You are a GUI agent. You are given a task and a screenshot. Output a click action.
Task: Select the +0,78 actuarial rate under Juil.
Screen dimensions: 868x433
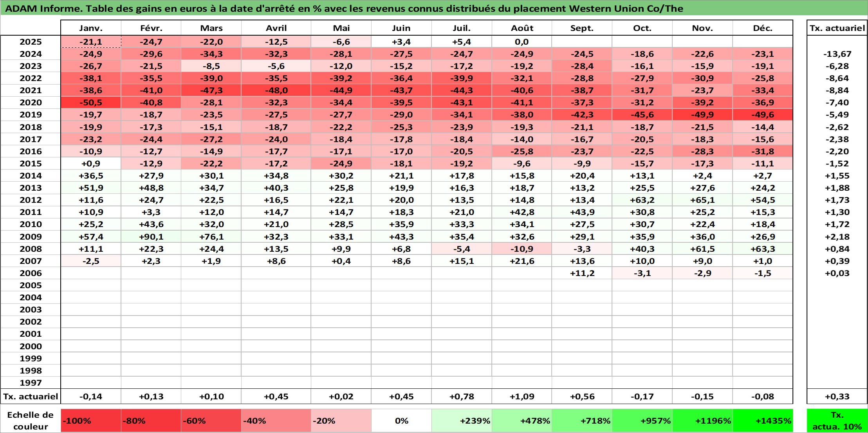click(x=462, y=397)
